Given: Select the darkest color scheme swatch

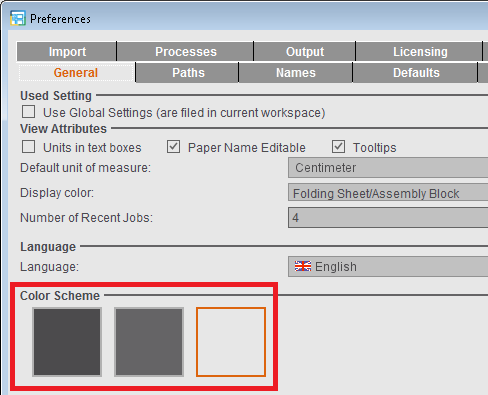Looking at the screenshot, I should 67,342.
